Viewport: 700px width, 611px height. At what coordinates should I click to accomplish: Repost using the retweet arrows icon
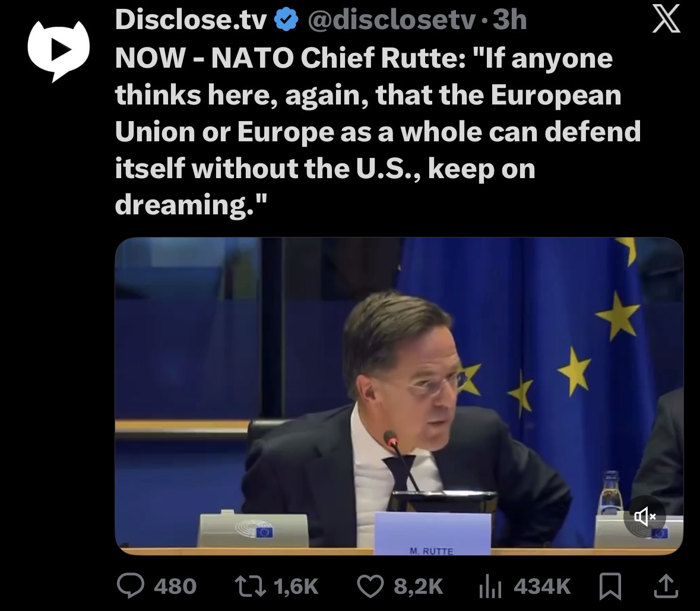251,587
